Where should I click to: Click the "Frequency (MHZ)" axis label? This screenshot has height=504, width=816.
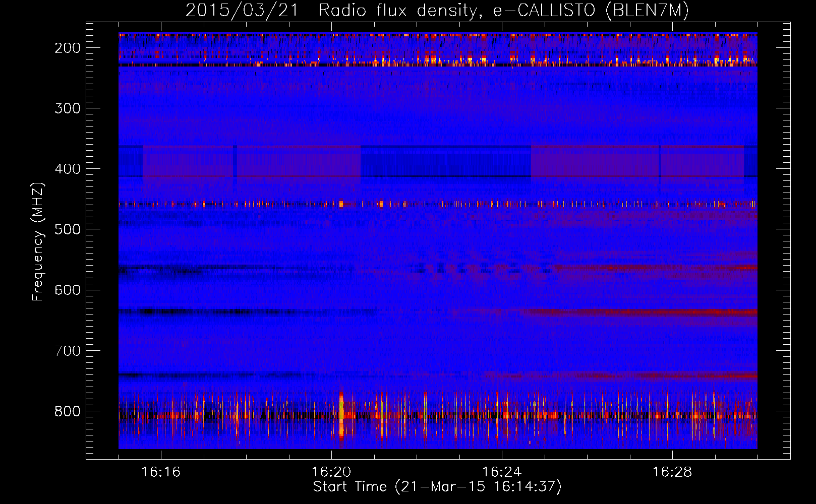pyautogui.click(x=38, y=242)
